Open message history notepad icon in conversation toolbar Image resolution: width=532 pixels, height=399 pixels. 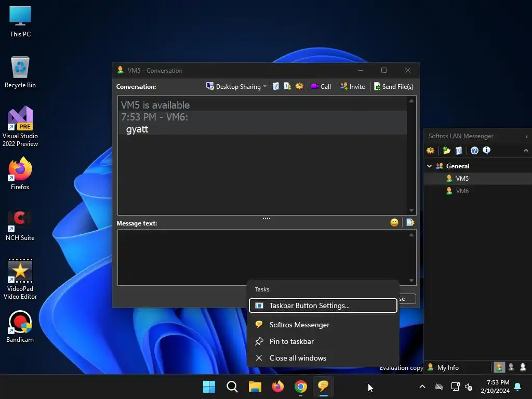coord(276,87)
